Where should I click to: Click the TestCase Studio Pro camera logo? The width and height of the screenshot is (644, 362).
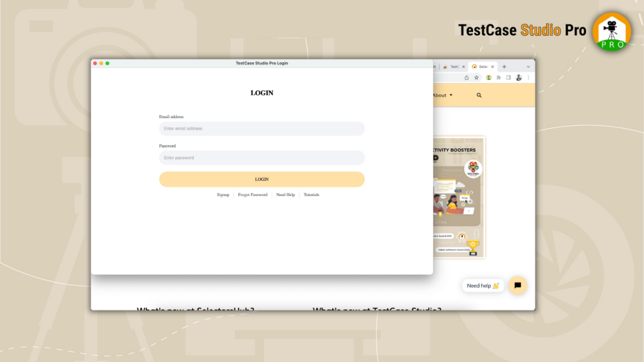click(611, 31)
